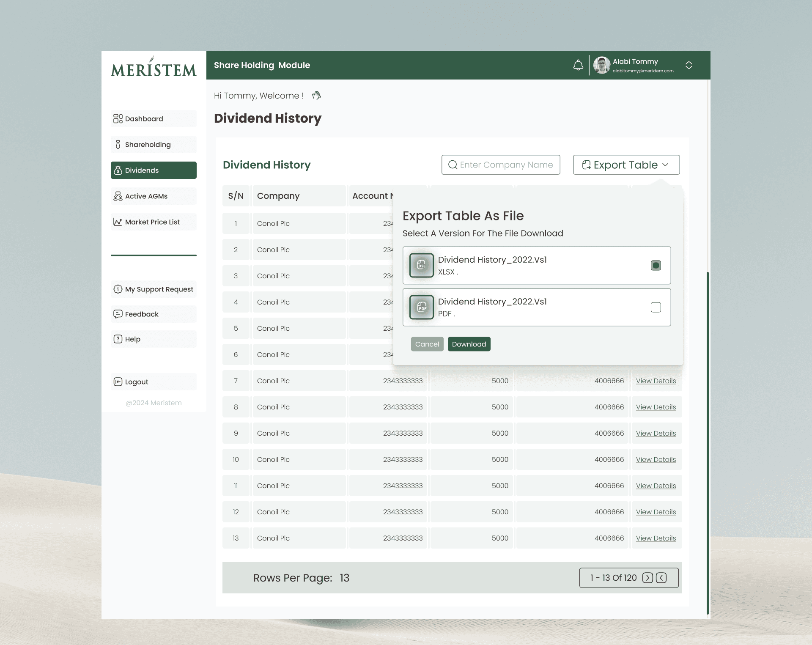Click the Meristem logo
Image resolution: width=812 pixels, height=645 pixels.
pyautogui.click(x=154, y=68)
